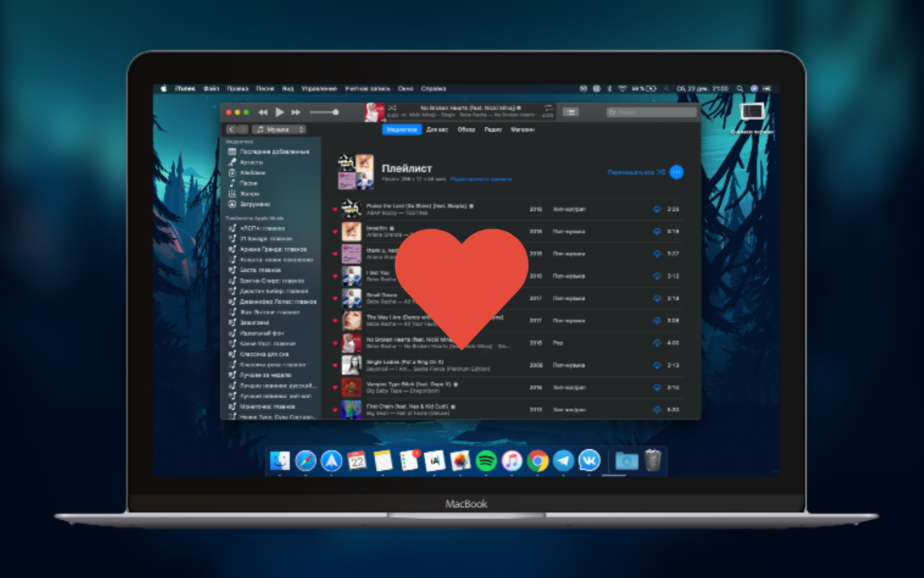Click the volume slider knob
924x578 pixels.
[336, 112]
